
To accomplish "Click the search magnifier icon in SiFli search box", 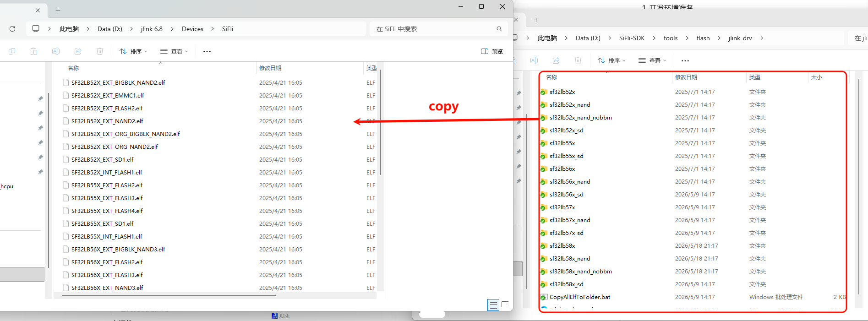I will (499, 29).
